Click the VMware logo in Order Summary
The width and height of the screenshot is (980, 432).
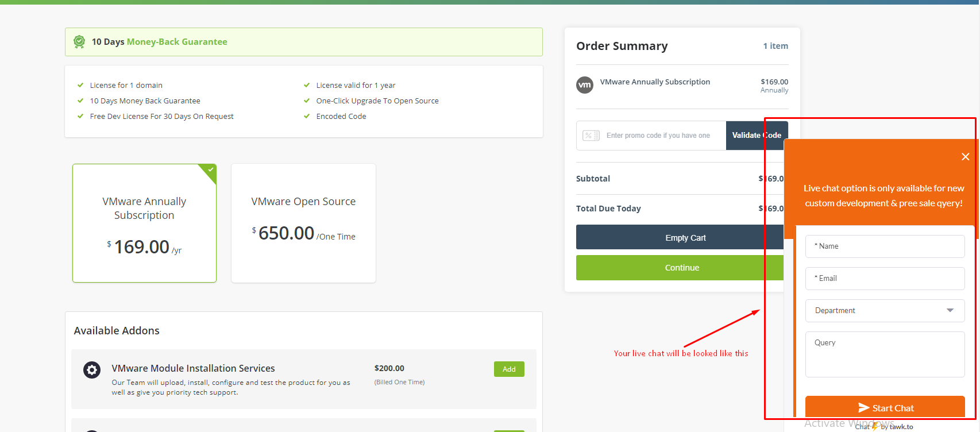click(x=585, y=85)
